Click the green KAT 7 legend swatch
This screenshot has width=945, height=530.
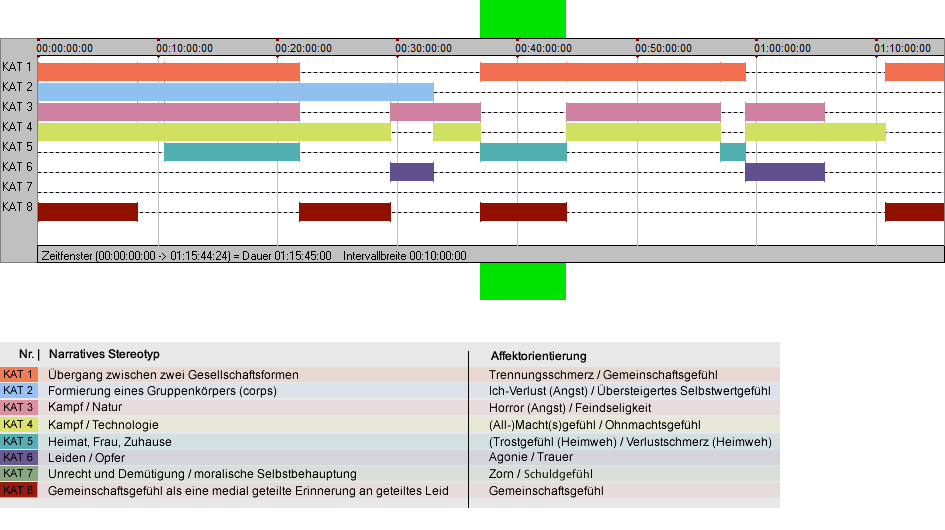(19, 474)
